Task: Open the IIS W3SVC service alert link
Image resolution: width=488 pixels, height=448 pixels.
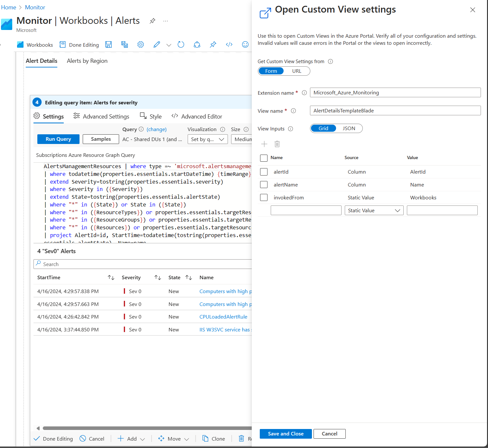Action: click(225, 329)
